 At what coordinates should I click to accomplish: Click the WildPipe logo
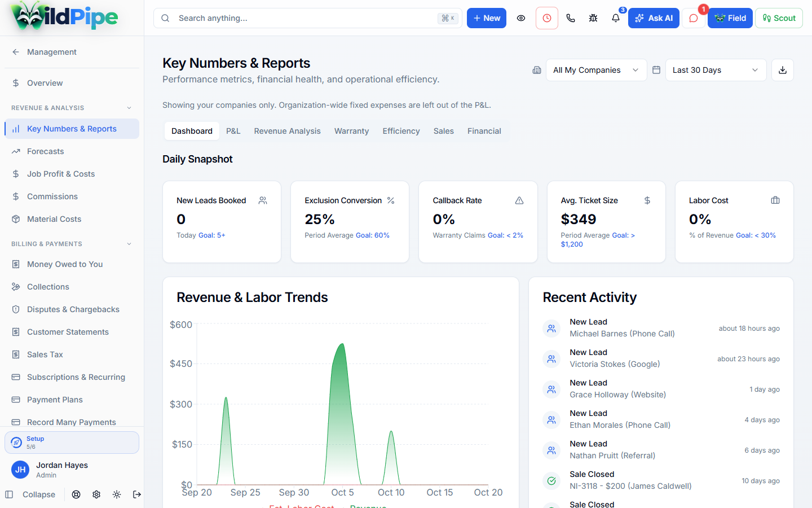pos(65,16)
